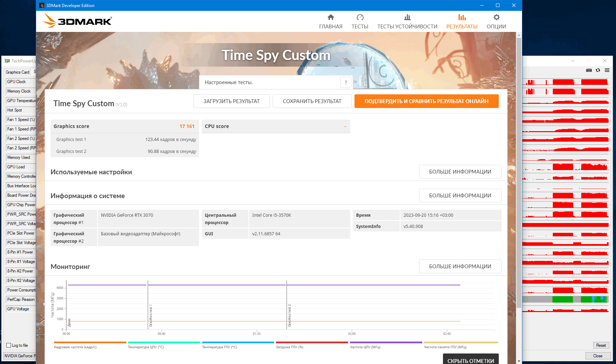Open Memory Clock sensor dropdown
The width and height of the screenshot is (616, 364).
(21, 91)
